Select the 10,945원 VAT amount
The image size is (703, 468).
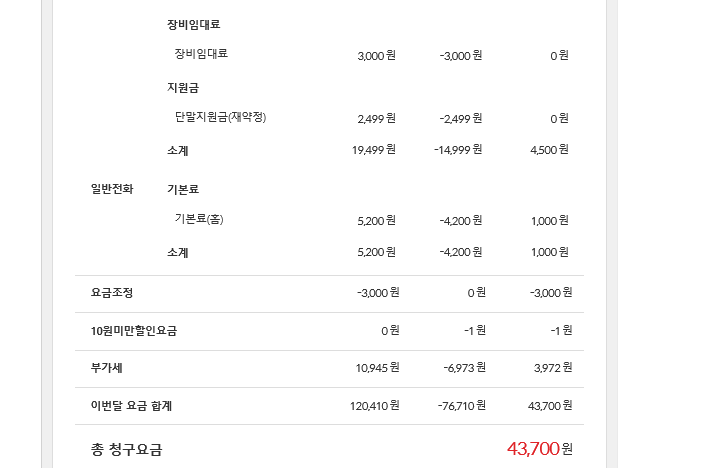click(377, 368)
